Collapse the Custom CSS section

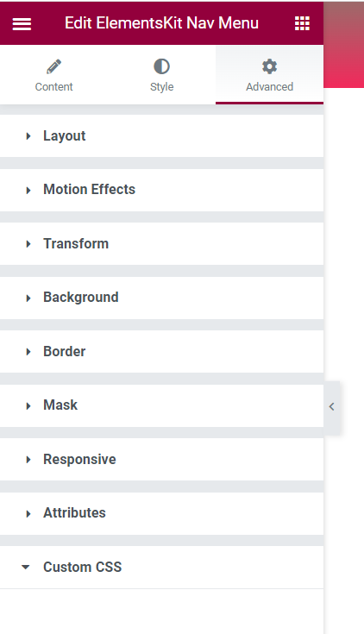click(x=162, y=568)
